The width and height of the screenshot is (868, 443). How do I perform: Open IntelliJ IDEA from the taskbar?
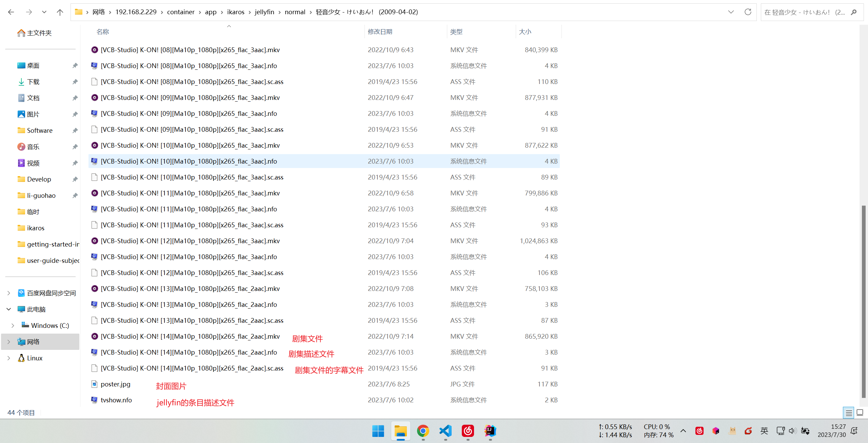490,431
